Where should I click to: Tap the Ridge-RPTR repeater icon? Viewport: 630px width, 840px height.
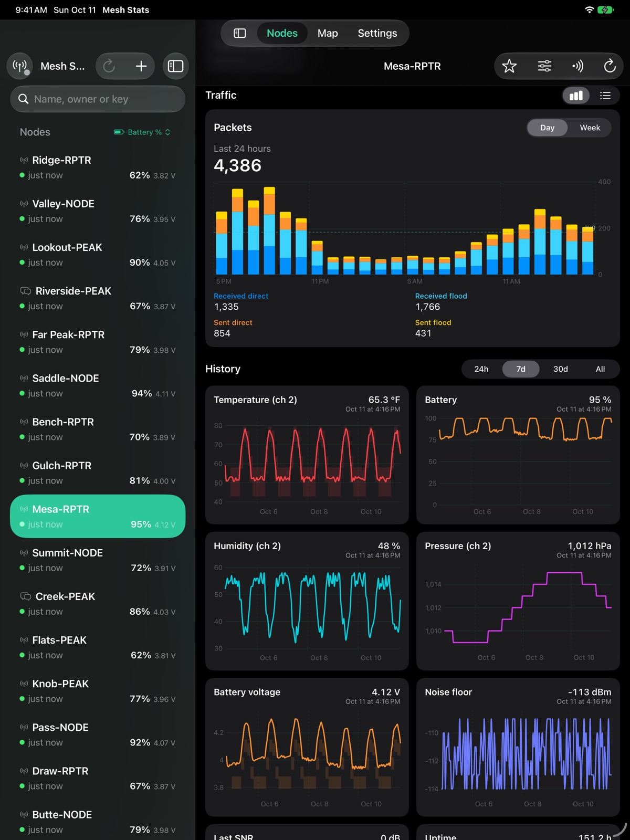(x=24, y=160)
